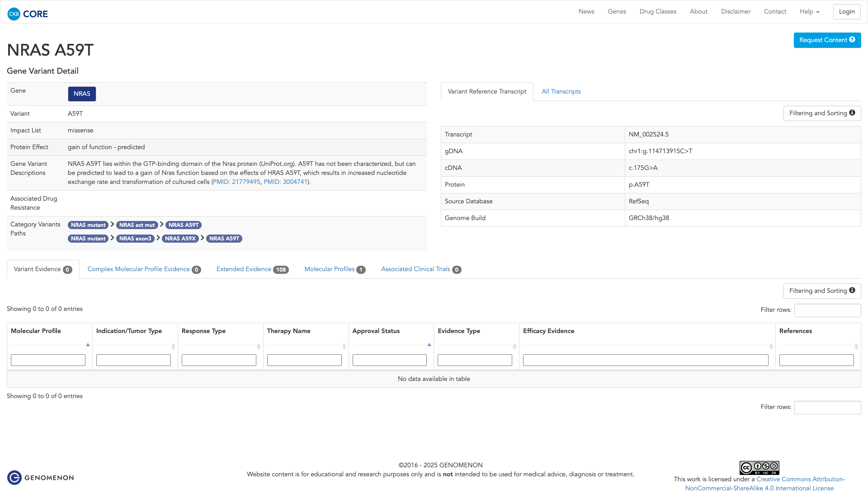Select the NRAS exon3 category tag
Screen dimensions: 868x493
(x=135, y=239)
